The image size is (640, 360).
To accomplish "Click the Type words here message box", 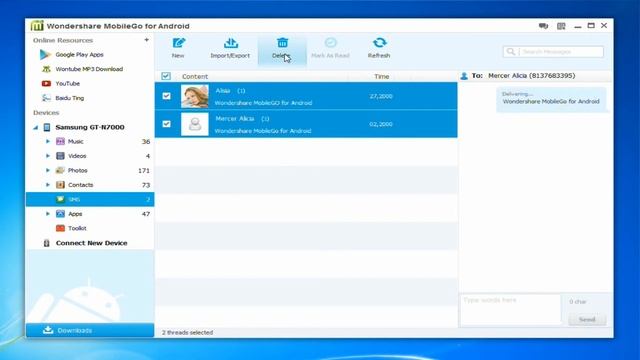I will (510, 309).
